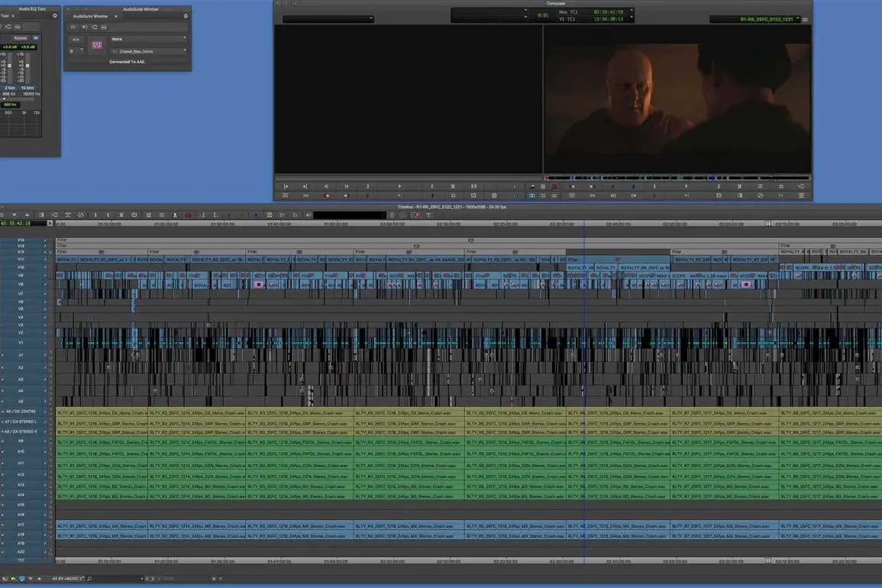Expand the Chanel_Bleu_MAIN dropdown

tap(148, 52)
